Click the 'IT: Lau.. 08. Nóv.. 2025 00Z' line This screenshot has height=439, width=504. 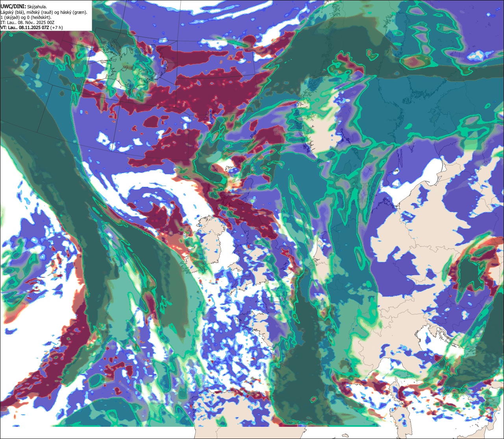click(x=28, y=22)
